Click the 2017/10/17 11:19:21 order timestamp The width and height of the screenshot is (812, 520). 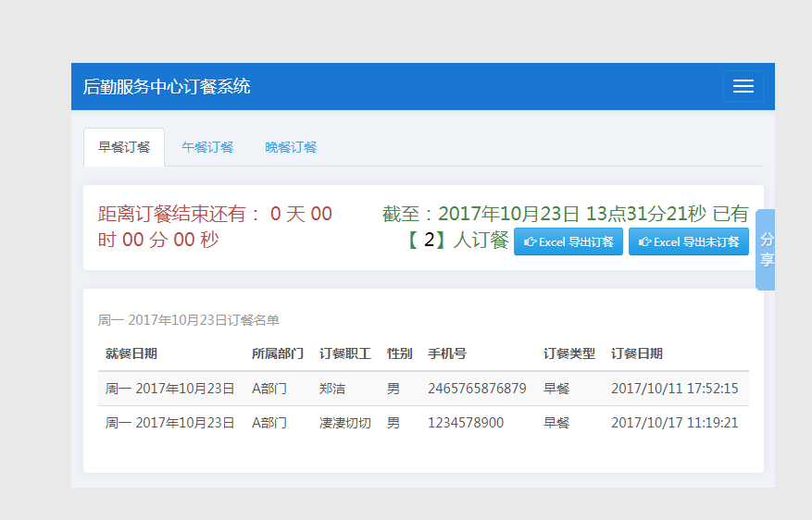pos(674,423)
